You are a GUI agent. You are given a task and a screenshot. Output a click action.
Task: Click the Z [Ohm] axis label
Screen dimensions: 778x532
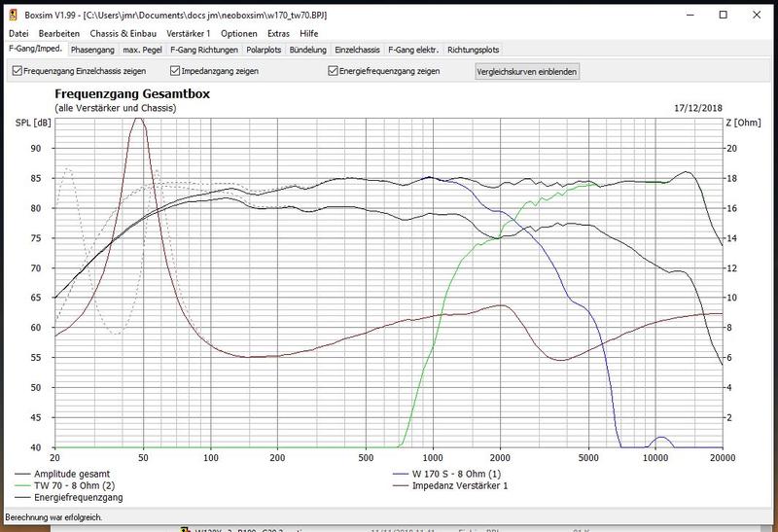[x=743, y=123]
